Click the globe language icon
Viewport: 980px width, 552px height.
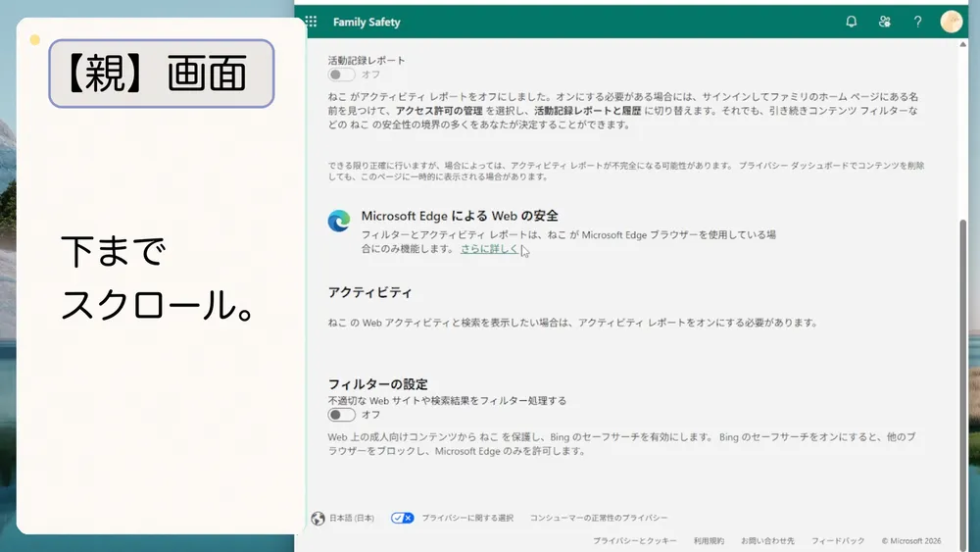(x=318, y=519)
